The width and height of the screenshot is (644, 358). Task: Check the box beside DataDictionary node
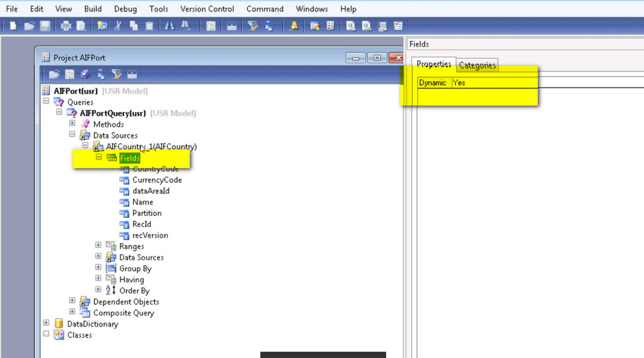point(46,322)
